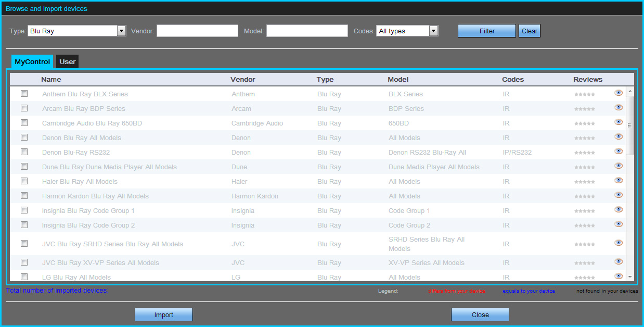Switch to the User tab
This screenshot has width=644, height=327.
click(68, 61)
